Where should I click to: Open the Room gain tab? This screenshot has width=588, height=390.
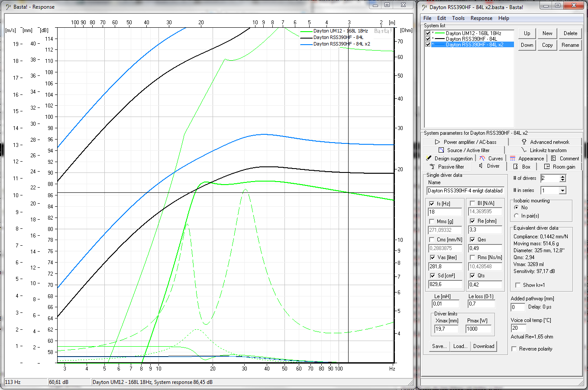click(560, 167)
